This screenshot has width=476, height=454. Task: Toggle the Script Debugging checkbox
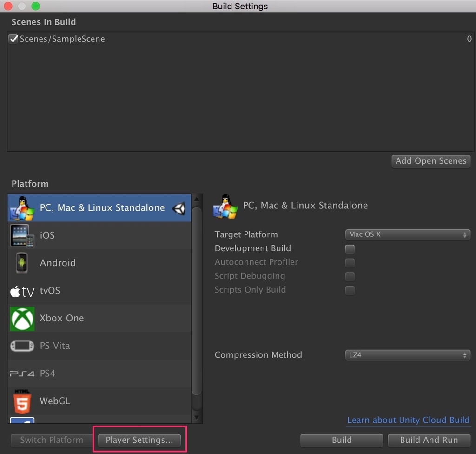pos(350,276)
